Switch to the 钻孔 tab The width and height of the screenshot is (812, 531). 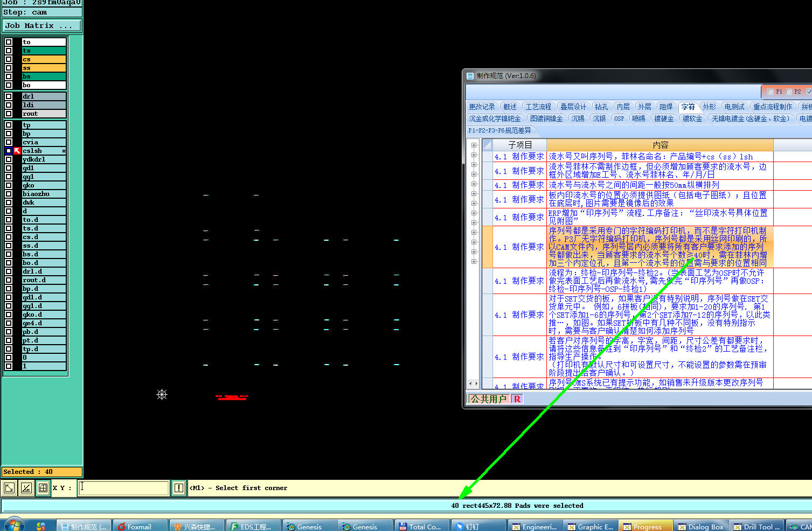pos(601,107)
